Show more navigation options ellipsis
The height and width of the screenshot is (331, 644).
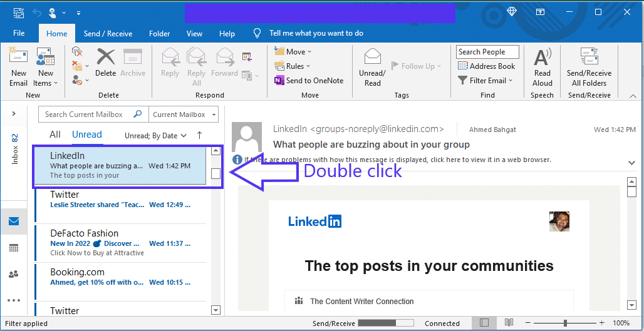(14, 300)
